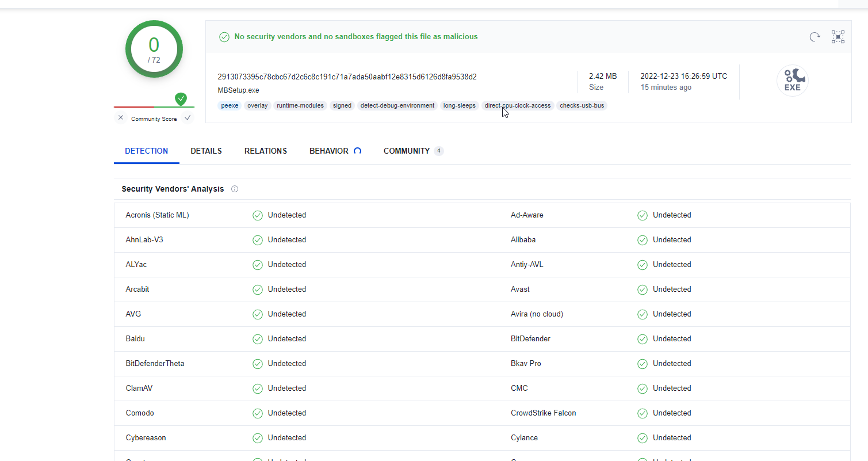Click the checks-usb-bus tag

(x=582, y=106)
